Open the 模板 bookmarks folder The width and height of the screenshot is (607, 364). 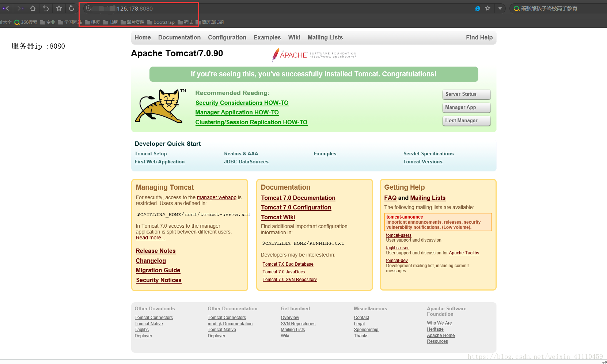[92, 22]
